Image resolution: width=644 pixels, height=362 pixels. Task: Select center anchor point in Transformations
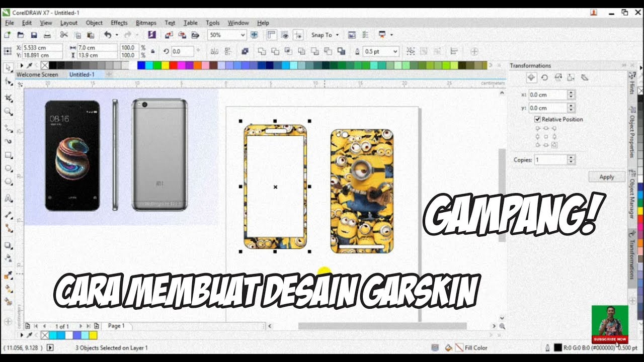click(x=546, y=137)
